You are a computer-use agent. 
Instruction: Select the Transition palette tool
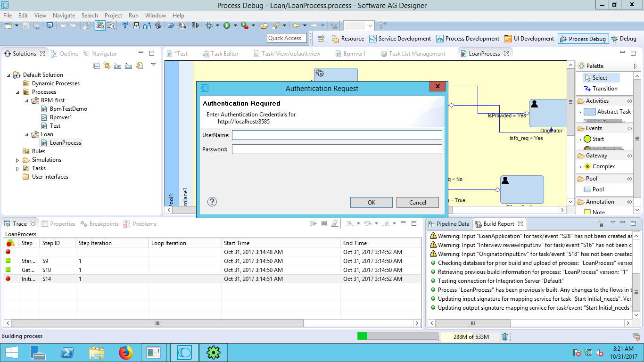pos(605,89)
